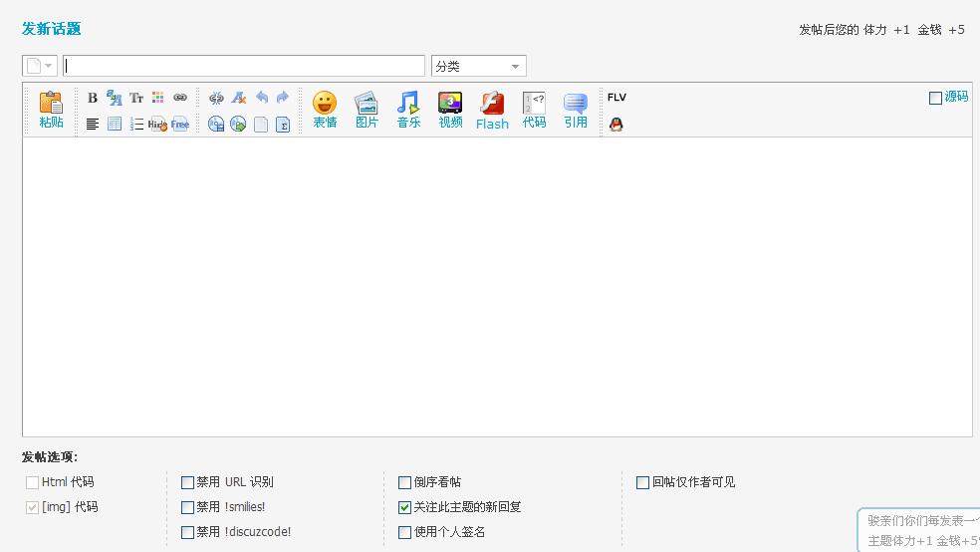Image resolution: width=980 pixels, height=552 pixels.
Task: Click inside the post body editor area
Action: 498,287
